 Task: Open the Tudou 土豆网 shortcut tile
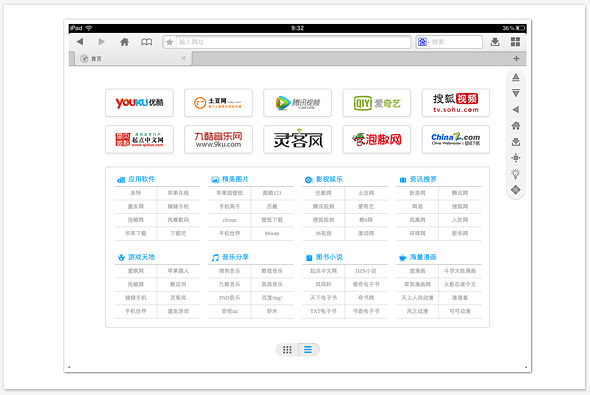click(x=218, y=103)
